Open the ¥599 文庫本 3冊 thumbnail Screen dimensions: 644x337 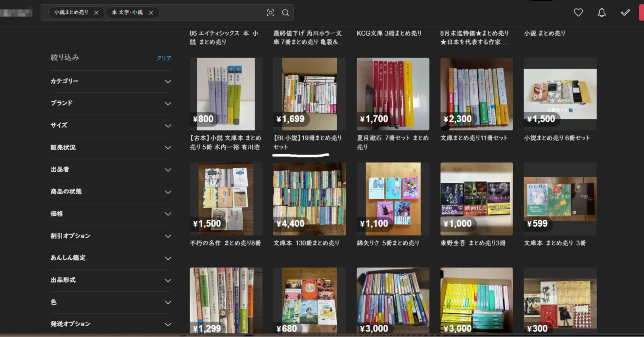pyautogui.click(x=560, y=199)
